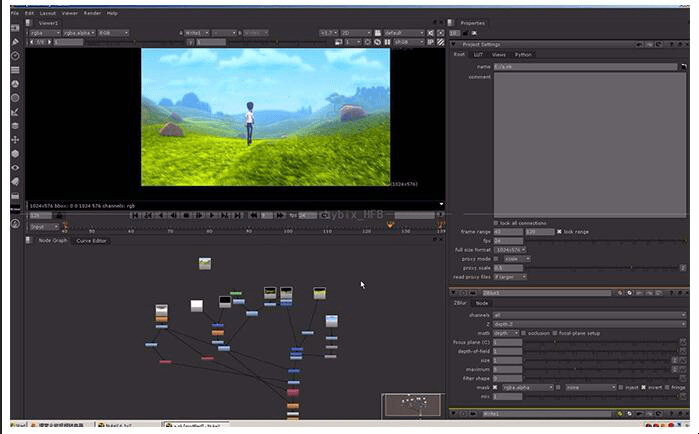
Task: Open the Render menu
Action: 92,13
